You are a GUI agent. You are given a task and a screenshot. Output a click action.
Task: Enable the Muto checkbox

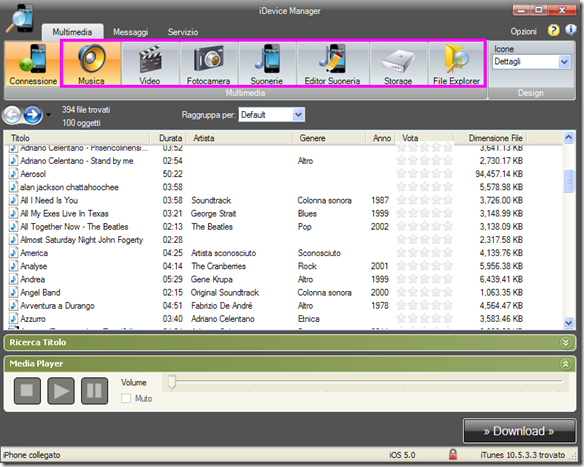(126, 398)
